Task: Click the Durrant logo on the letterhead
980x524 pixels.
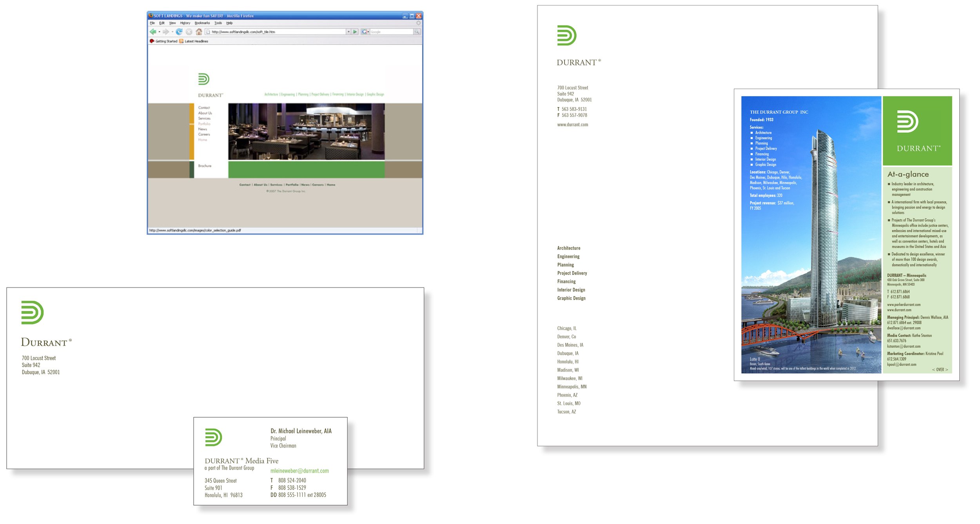Action: pyautogui.click(x=567, y=35)
